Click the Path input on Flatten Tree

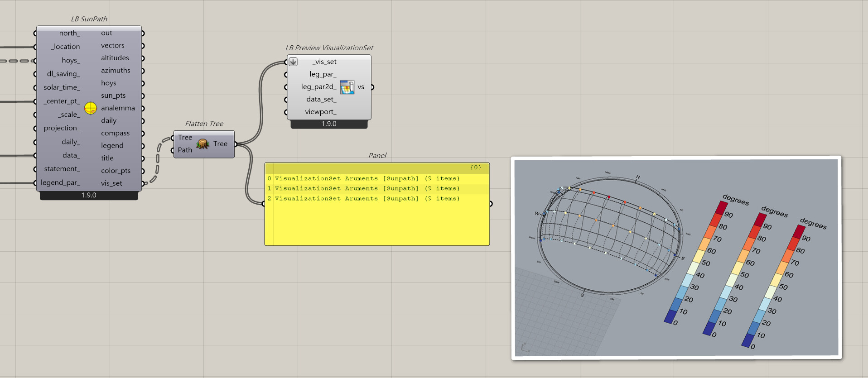click(x=185, y=150)
